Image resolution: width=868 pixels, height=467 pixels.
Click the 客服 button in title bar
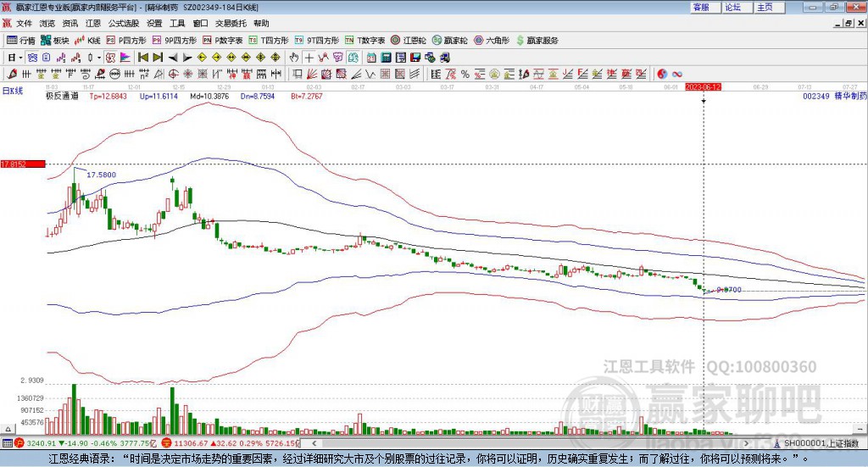coord(705,7)
